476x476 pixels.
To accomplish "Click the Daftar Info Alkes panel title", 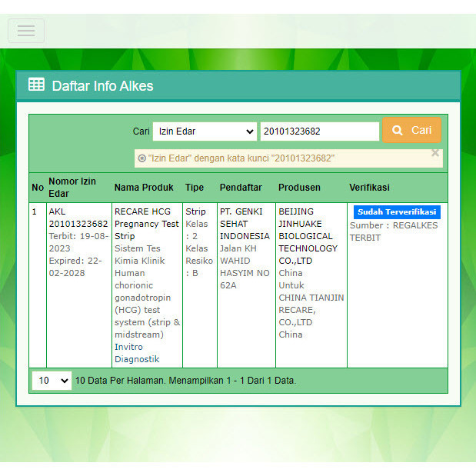I will [x=102, y=86].
